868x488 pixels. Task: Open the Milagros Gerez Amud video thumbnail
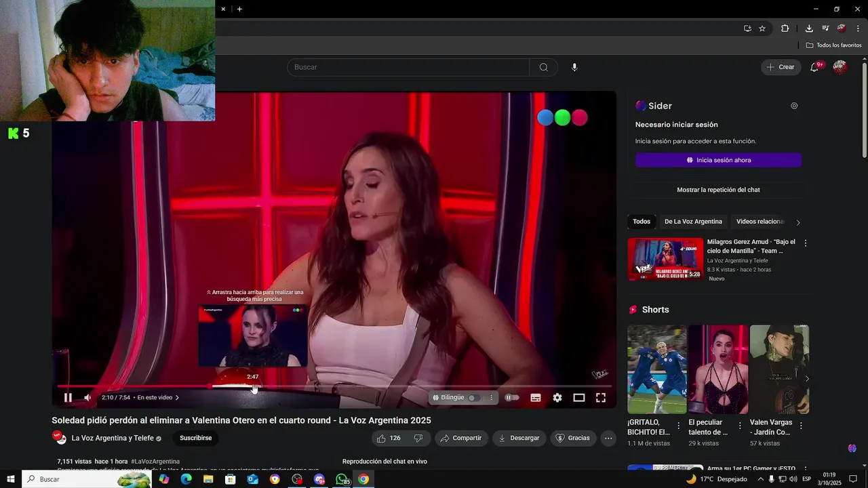pyautogui.click(x=665, y=259)
